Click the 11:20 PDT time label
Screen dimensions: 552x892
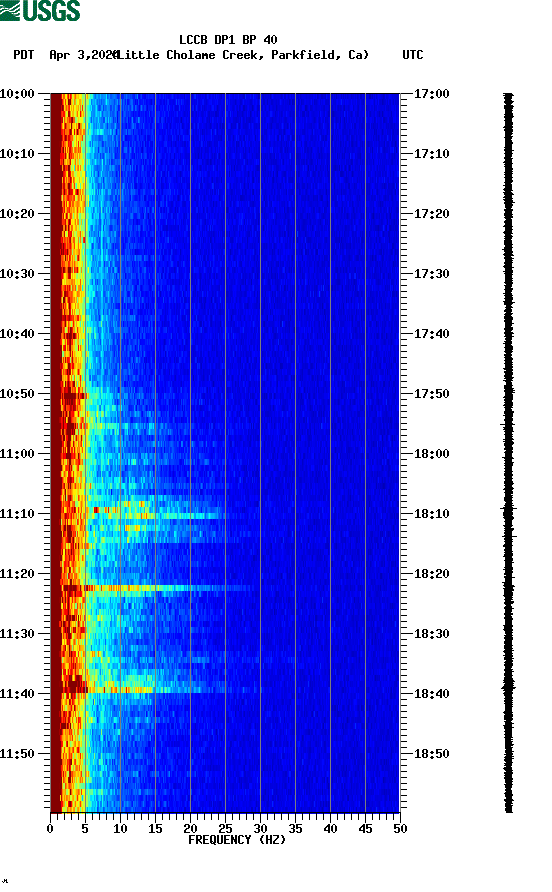click(17, 574)
